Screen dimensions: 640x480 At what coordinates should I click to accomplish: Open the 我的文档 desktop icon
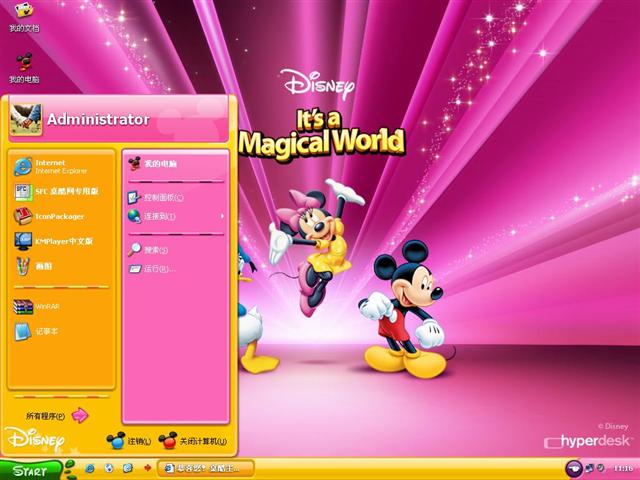coord(24,16)
